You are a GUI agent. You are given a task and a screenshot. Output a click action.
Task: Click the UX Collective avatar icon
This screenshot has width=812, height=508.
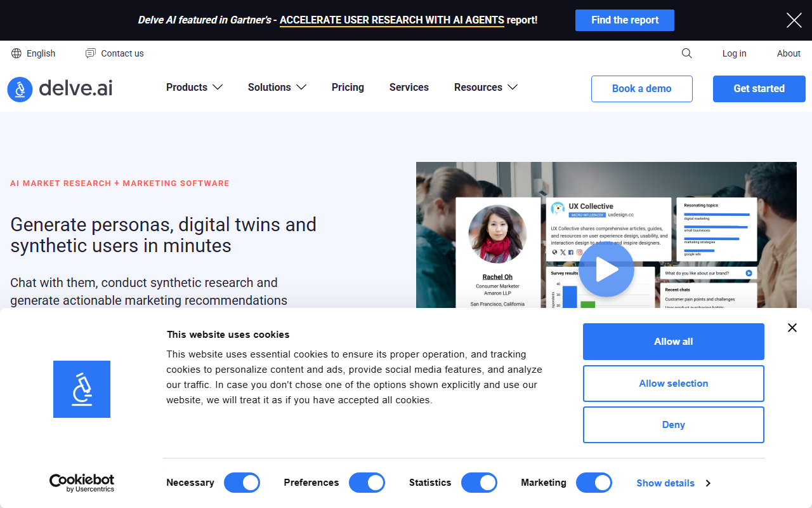pyautogui.click(x=558, y=208)
